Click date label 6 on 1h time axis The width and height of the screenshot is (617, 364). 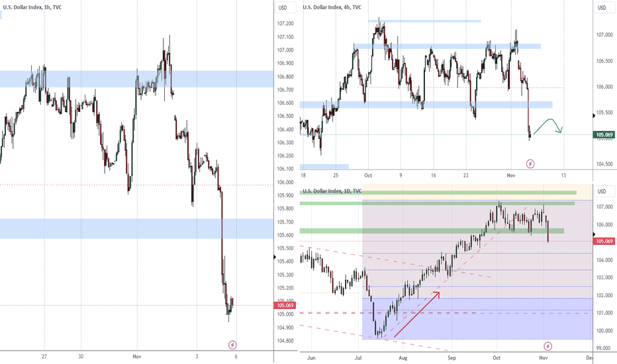click(x=236, y=357)
